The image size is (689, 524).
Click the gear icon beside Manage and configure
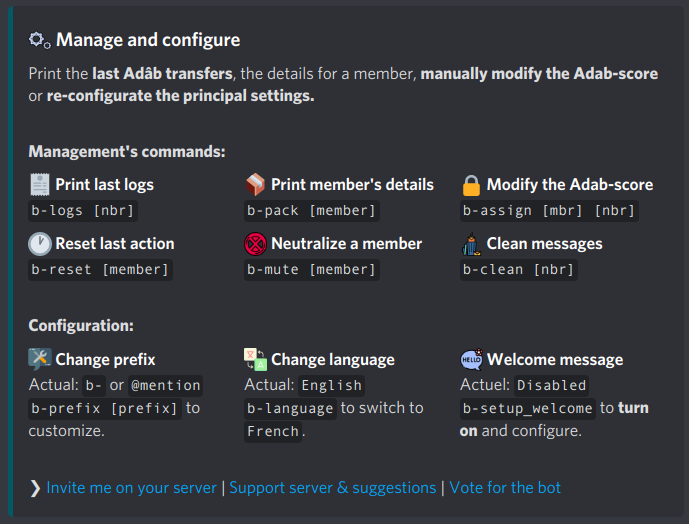click(40, 40)
